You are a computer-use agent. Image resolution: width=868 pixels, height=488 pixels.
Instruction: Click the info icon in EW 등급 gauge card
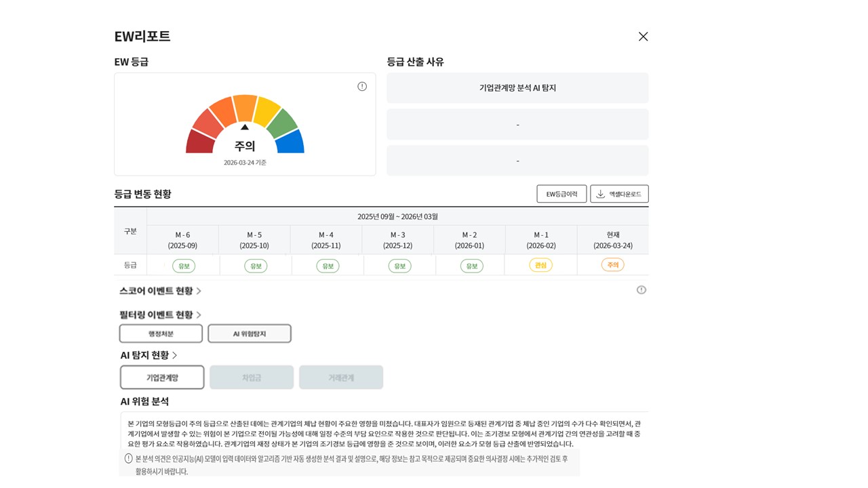pyautogui.click(x=362, y=86)
